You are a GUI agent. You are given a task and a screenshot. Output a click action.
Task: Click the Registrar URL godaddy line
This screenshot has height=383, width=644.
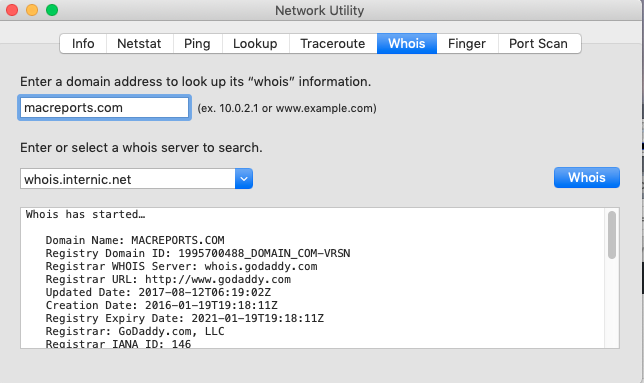coord(168,280)
